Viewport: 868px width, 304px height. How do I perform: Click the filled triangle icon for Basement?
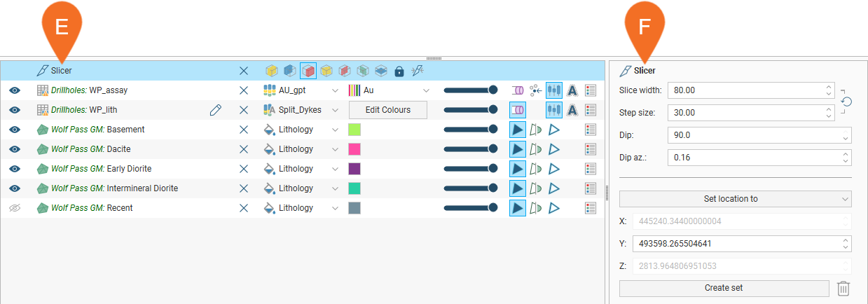coord(517,130)
